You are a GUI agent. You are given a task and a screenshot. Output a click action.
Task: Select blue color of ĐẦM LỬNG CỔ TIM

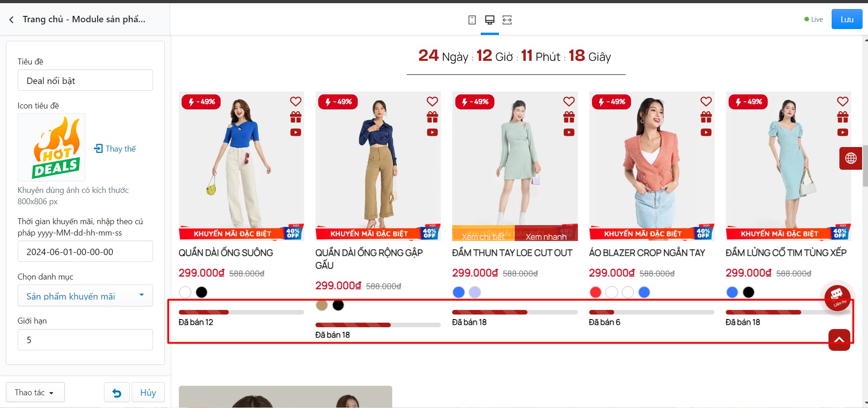coord(732,292)
